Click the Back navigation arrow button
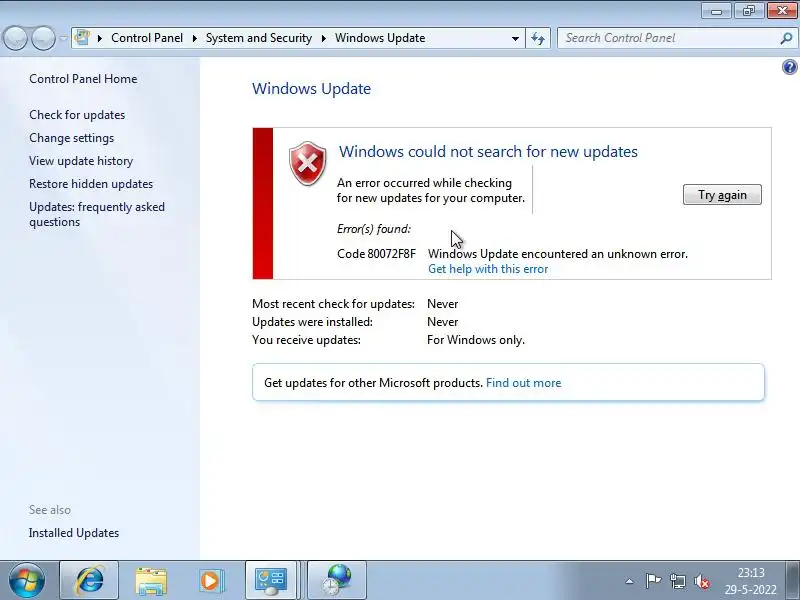The image size is (800, 600). (x=15, y=38)
